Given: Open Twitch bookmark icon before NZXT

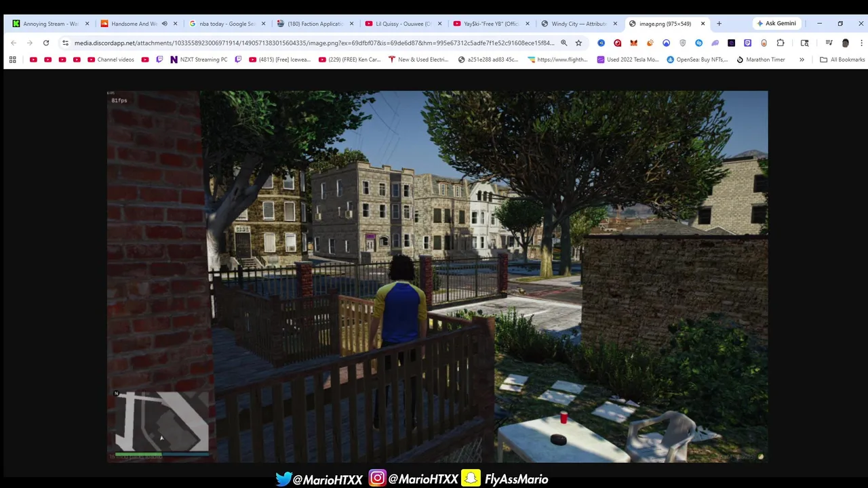Looking at the screenshot, I should (159, 60).
